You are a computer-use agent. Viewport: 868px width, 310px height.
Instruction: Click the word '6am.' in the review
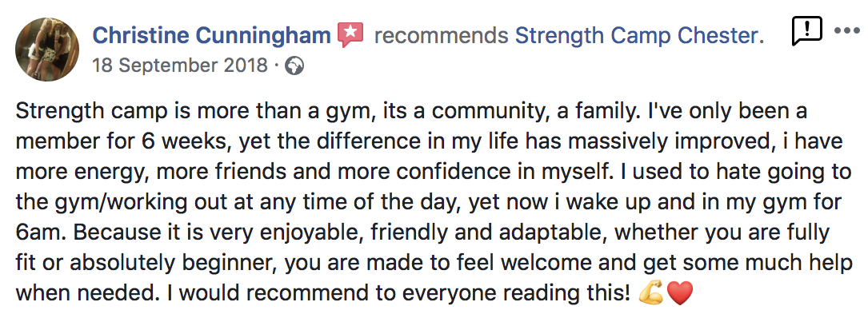pyautogui.click(x=41, y=232)
